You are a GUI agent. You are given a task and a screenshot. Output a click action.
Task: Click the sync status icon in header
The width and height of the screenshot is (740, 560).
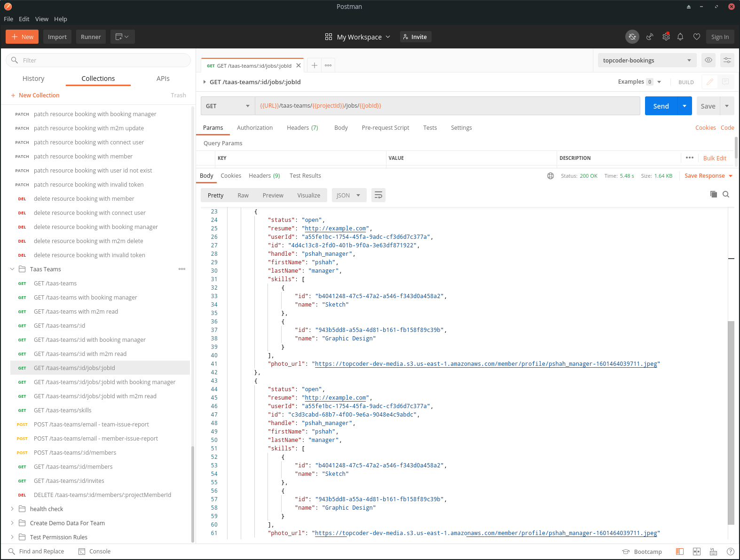coord(632,37)
